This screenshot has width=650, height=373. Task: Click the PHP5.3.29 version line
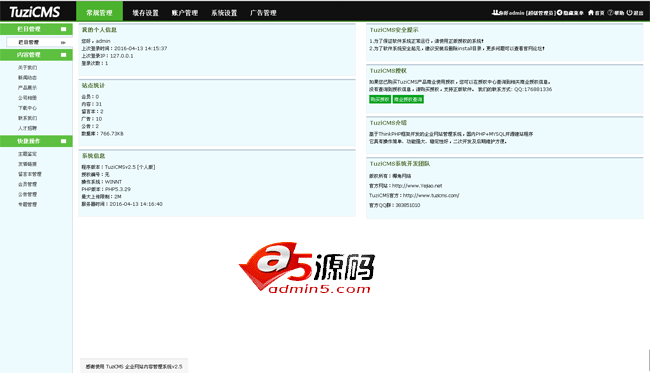106,189
